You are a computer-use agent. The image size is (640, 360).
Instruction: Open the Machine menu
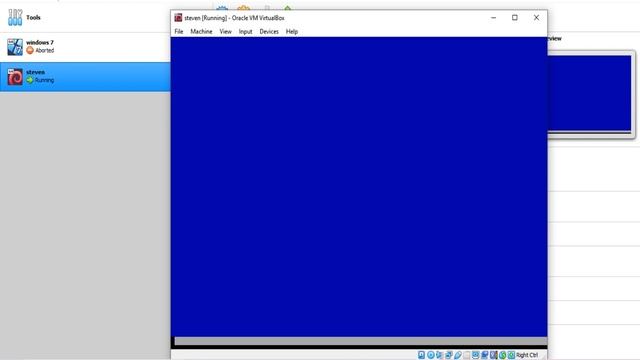click(x=201, y=31)
